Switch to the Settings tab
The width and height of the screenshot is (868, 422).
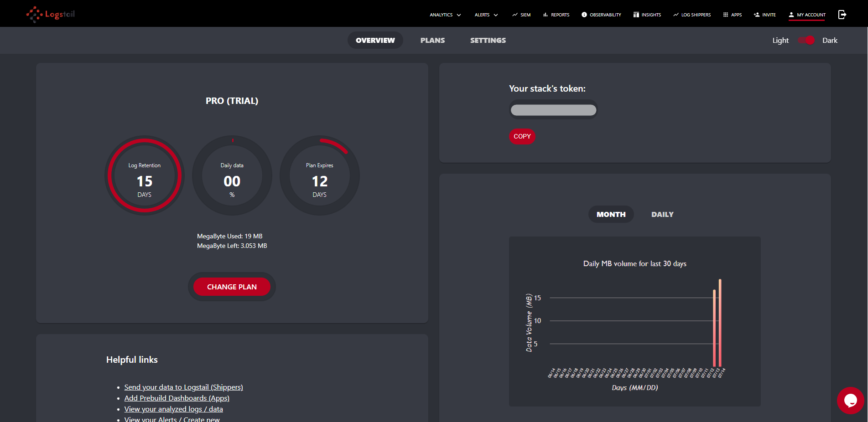[488, 40]
